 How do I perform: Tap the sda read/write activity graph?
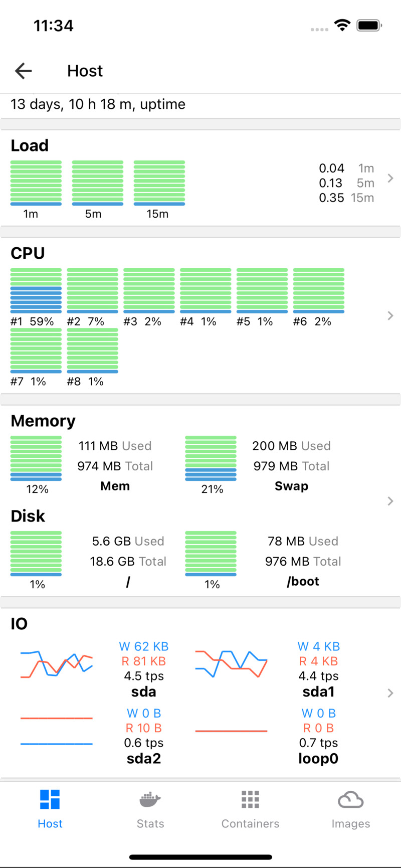click(56, 661)
